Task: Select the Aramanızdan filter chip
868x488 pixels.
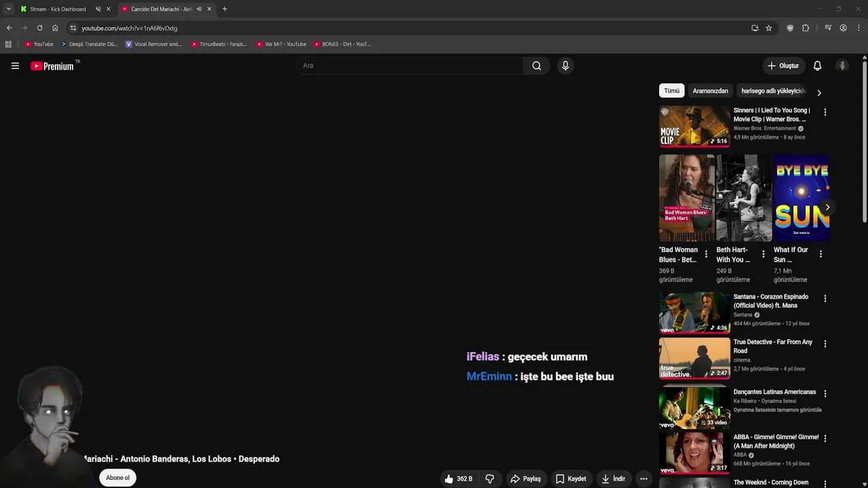Action: tap(710, 91)
